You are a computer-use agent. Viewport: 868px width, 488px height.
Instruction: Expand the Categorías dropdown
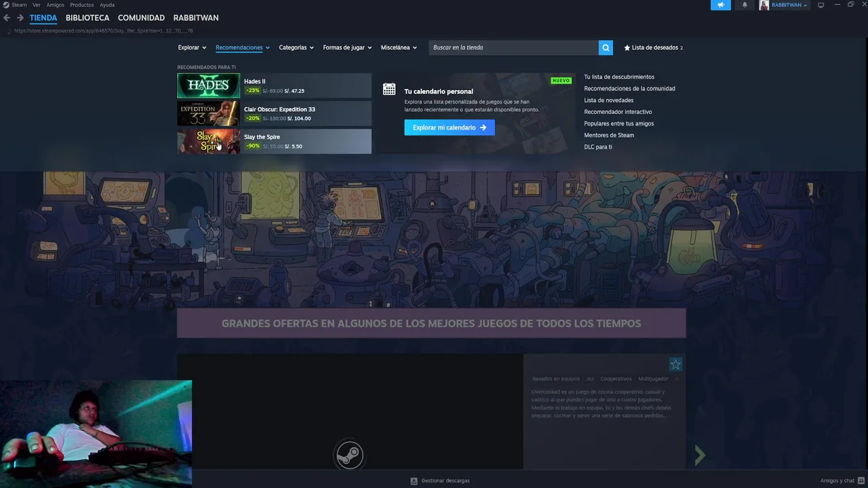(x=296, y=47)
